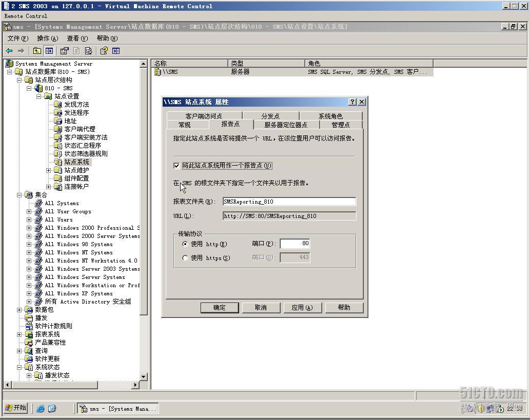Click the 软件计数规则 icon
Image resolution: width=530 pixels, height=420 pixels.
(29, 326)
